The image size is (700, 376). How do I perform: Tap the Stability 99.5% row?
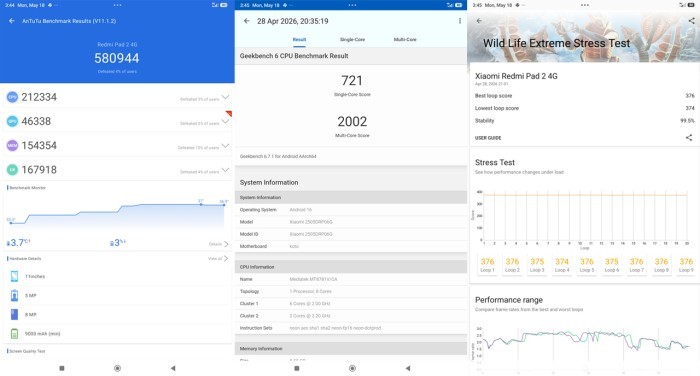pos(584,121)
